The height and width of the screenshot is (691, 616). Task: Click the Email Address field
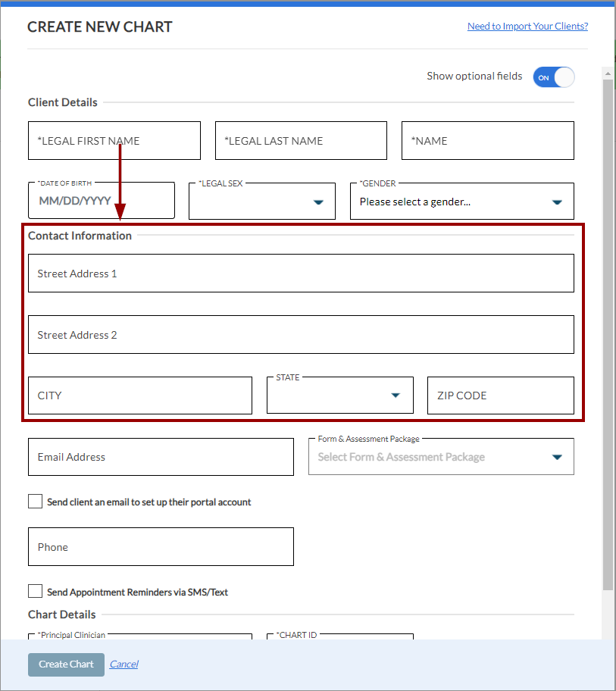pos(161,457)
